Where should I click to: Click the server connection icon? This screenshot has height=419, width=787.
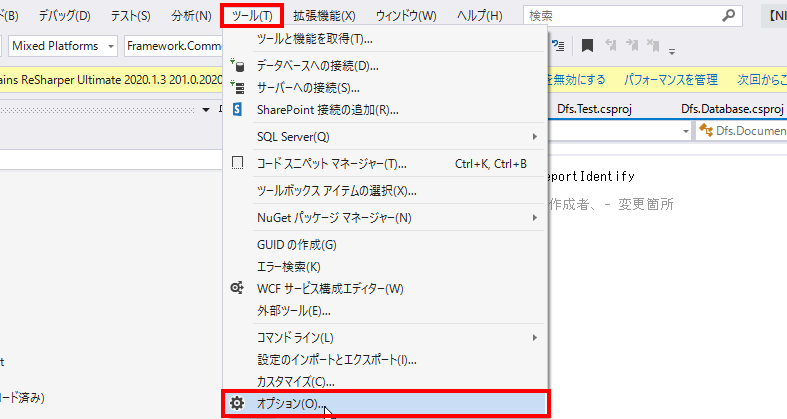point(237,87)
